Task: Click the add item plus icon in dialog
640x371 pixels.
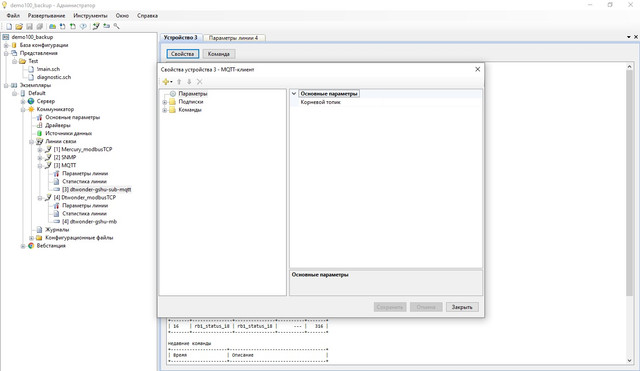Action: pos(167,82)
